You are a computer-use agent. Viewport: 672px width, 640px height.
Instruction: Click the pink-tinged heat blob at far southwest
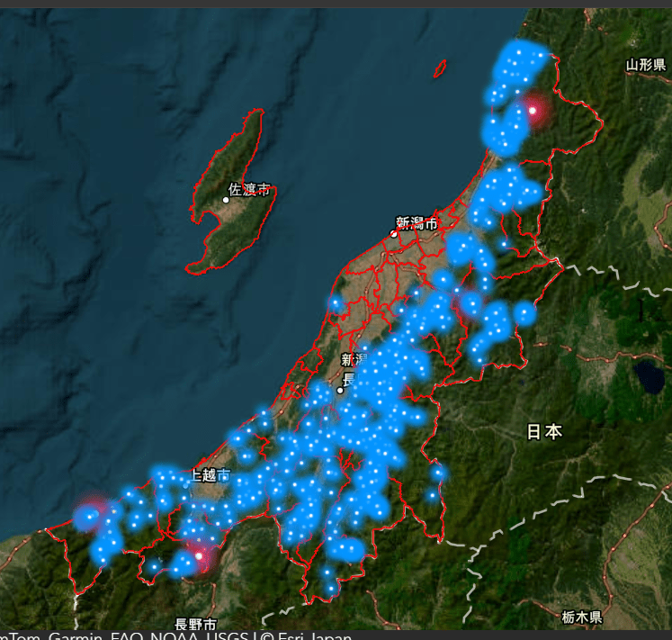[90, 518]
